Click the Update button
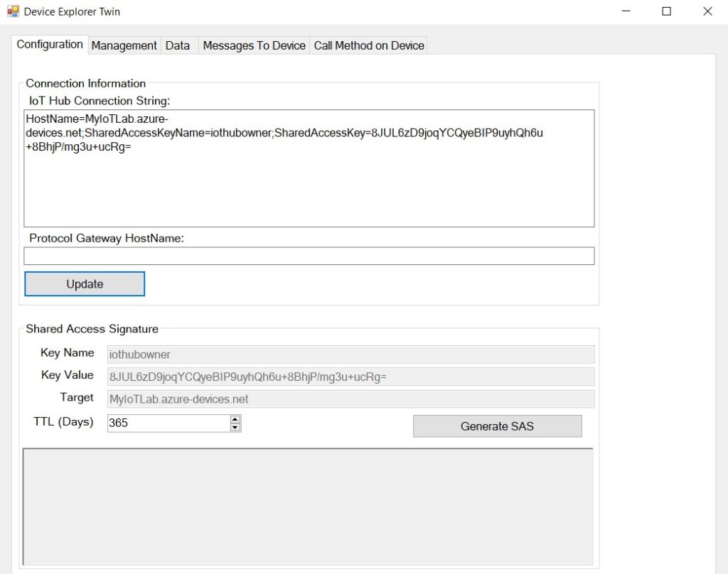 tap(84, 283)
